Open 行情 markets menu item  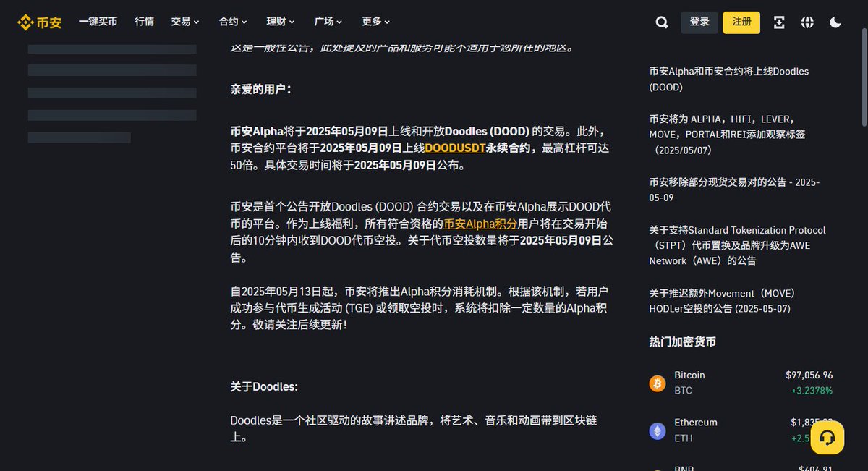click(x=144, y=22)
